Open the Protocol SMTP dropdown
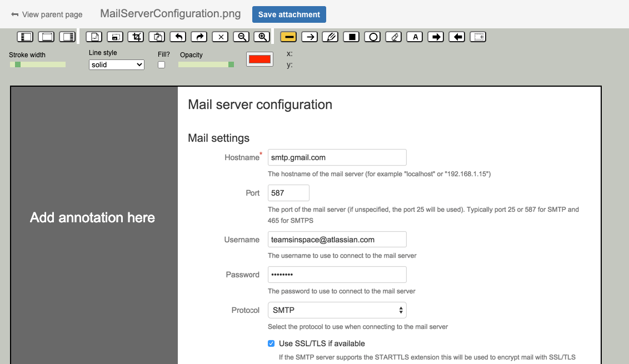 tap(337, 310)
